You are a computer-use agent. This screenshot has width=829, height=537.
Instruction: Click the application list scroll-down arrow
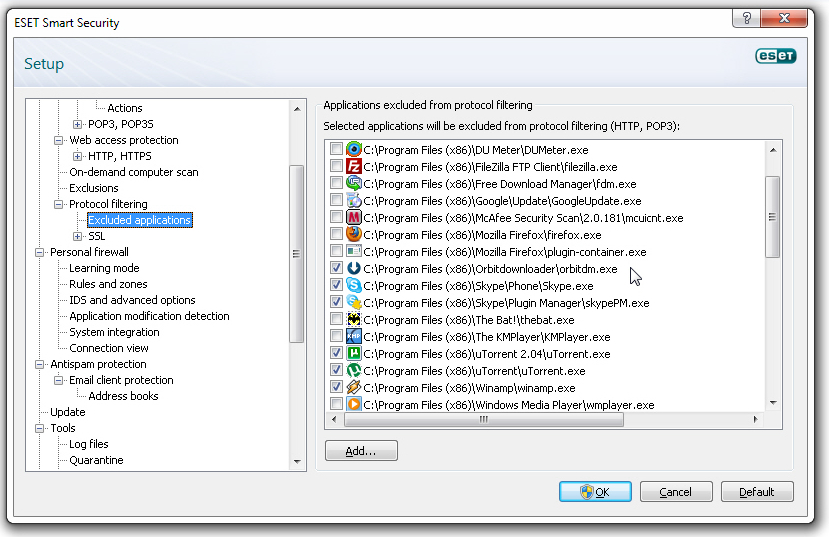pos(773,403)
